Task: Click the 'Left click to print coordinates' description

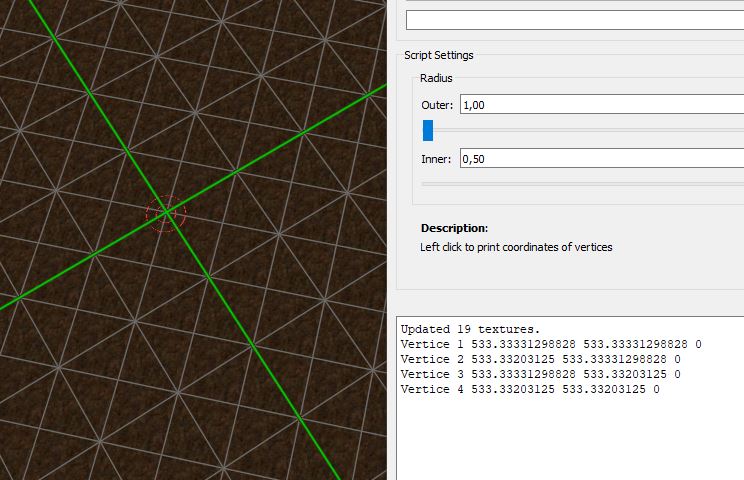Action: pos(516,247)
